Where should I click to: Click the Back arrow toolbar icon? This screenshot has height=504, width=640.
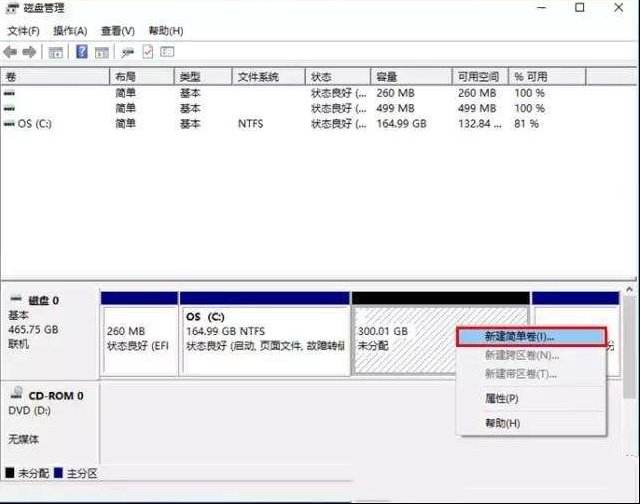point(10,52)
